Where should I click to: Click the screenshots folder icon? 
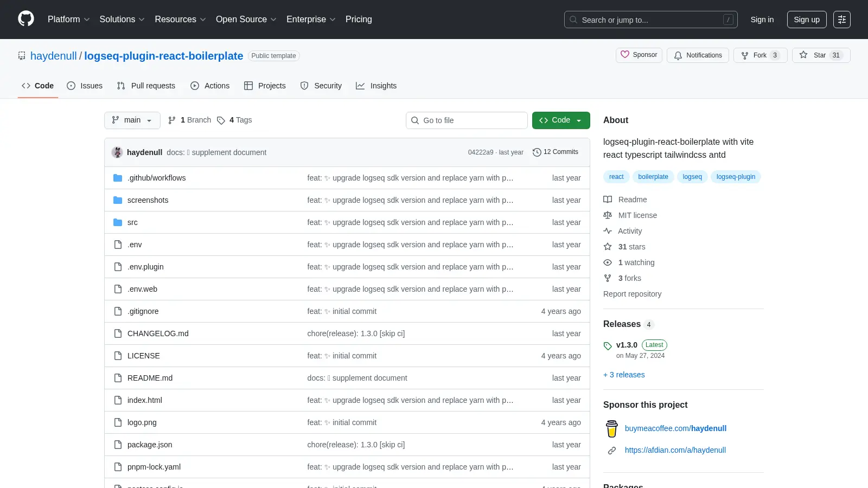tap(118, 200)
